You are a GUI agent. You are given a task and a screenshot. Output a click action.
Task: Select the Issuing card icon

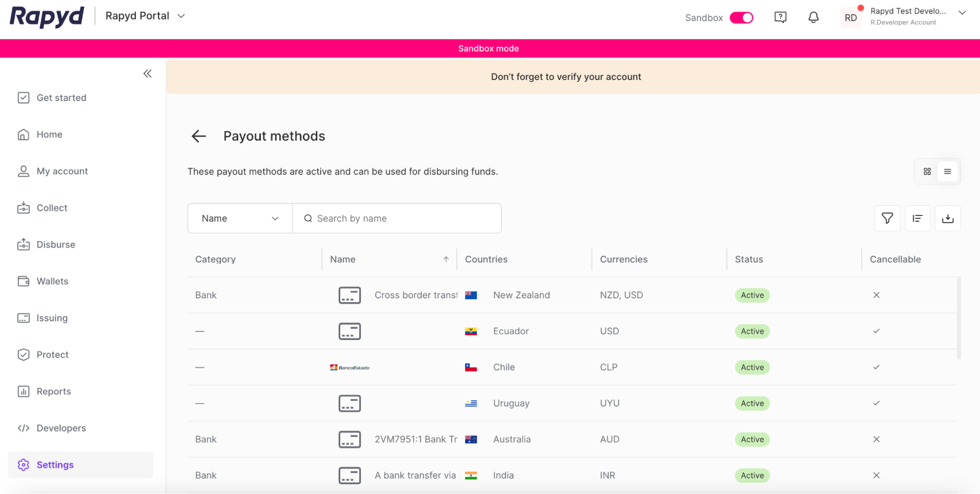[24, 318]
